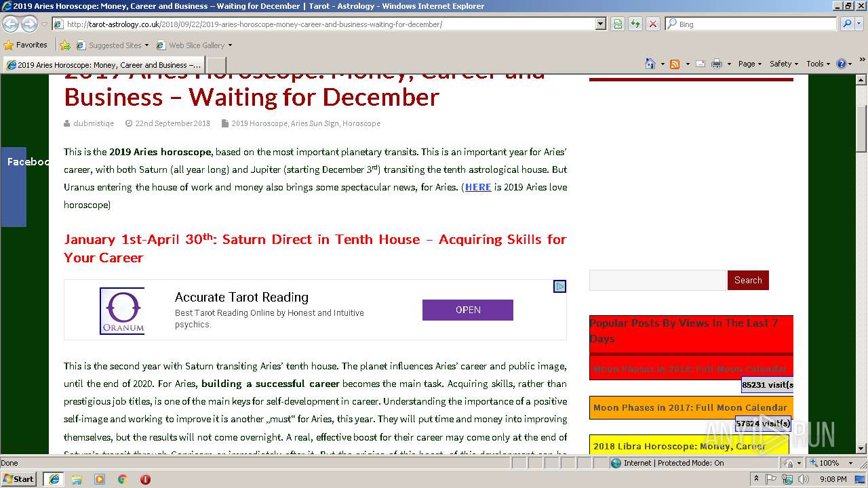Click the scrollbar down arrow
Screen dimensions: 868x488
pyautogui.click(x=861, y=448)
